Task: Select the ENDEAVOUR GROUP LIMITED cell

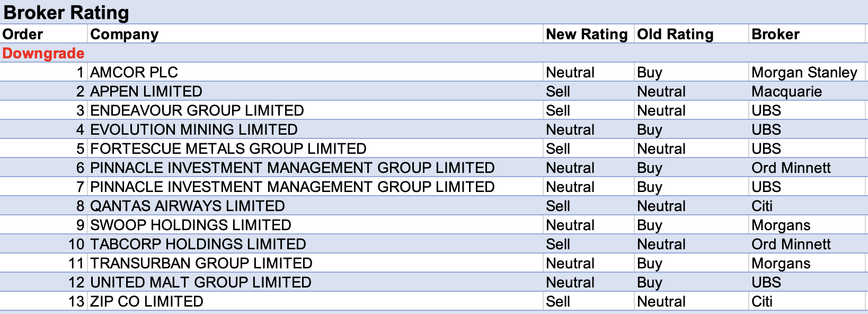Action: point(197,110)
